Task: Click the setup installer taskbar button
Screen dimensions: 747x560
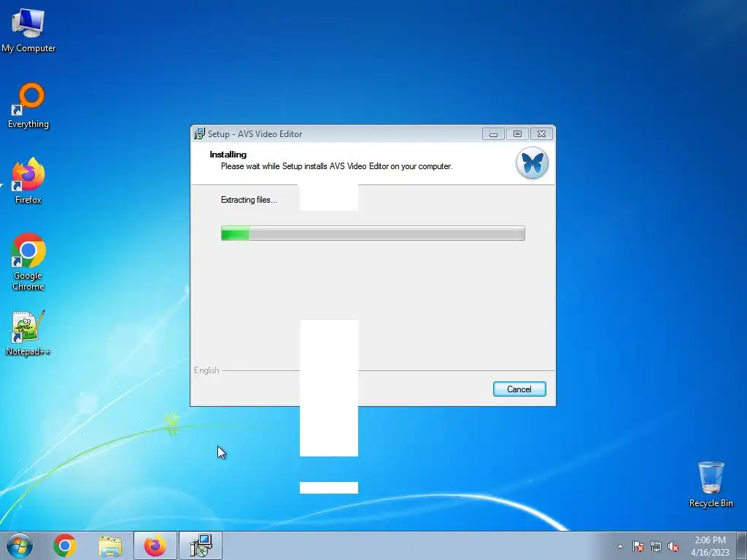Action: 201,545
